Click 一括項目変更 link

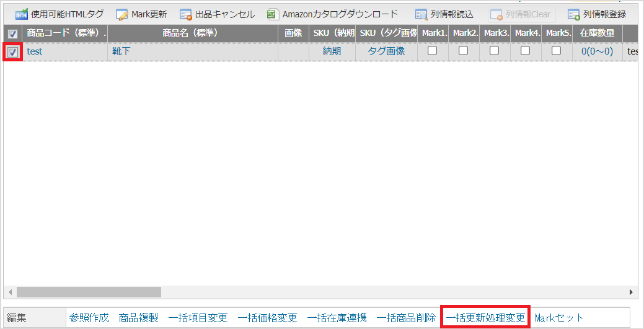click(x=198, y=317)
